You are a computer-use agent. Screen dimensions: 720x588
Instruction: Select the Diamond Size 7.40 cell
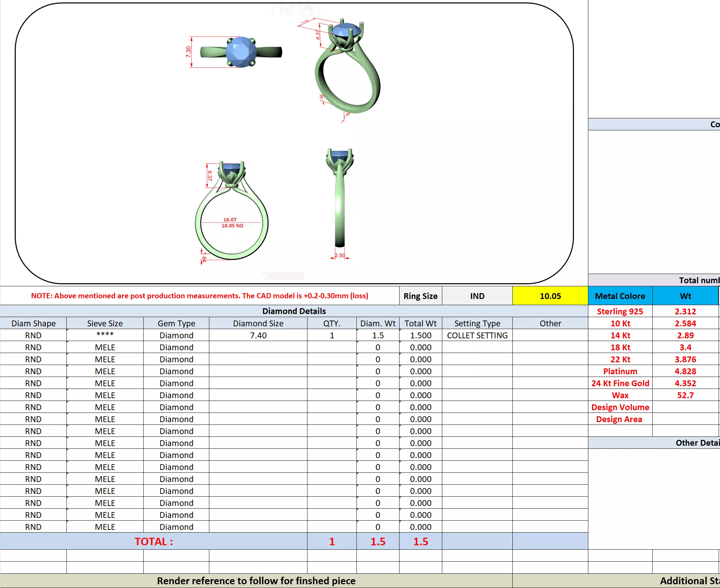[x=258, y=335]
